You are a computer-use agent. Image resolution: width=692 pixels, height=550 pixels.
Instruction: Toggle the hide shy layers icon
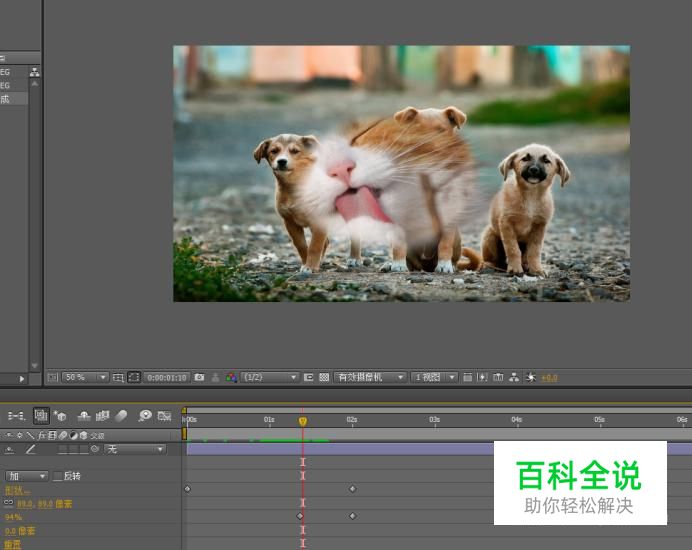point(84,415)
